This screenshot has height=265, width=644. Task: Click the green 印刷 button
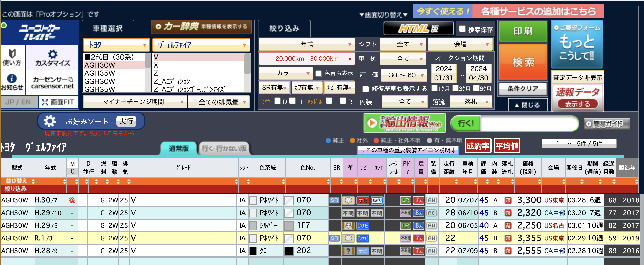pyautogui.click(x=523, y=31)
